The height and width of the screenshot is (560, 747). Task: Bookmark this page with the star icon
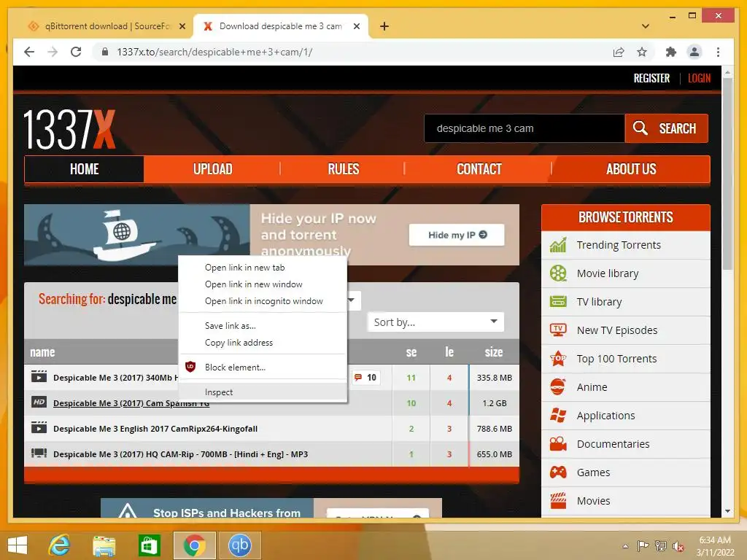pyautogui.click(x=642, y=52)
